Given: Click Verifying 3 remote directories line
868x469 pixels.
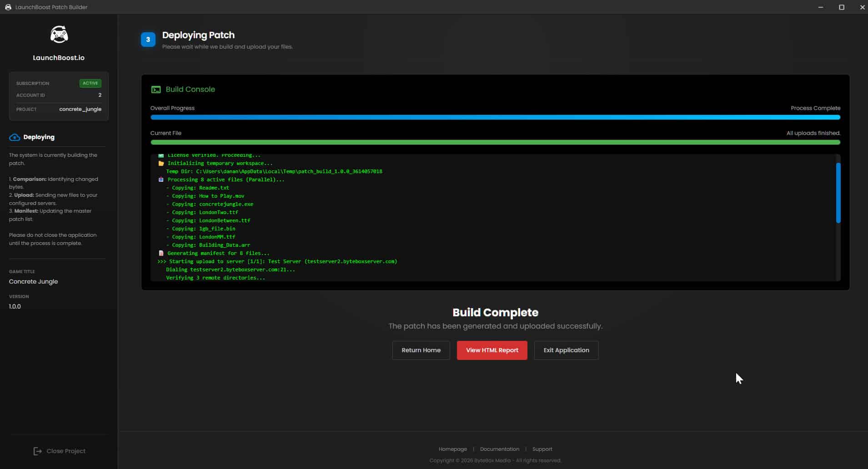Looking at the screenshot, I should coord(216,278).
